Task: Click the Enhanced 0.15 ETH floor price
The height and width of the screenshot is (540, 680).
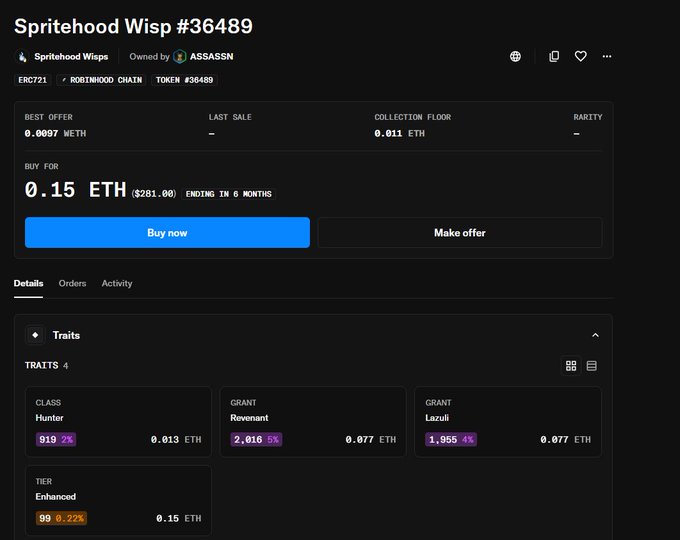Action: click(179, 518)
